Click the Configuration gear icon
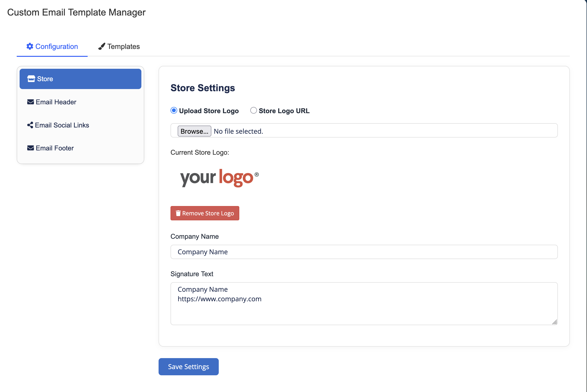 (x=30, y=46)
